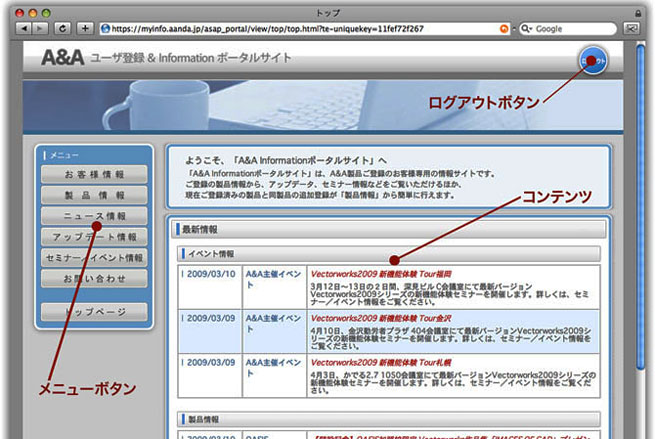The height and width of the screenshot is (439, 655).
Task: Go to ニュース情報 in the side menu
Action: pyautogui.click(x=96, y=216)
